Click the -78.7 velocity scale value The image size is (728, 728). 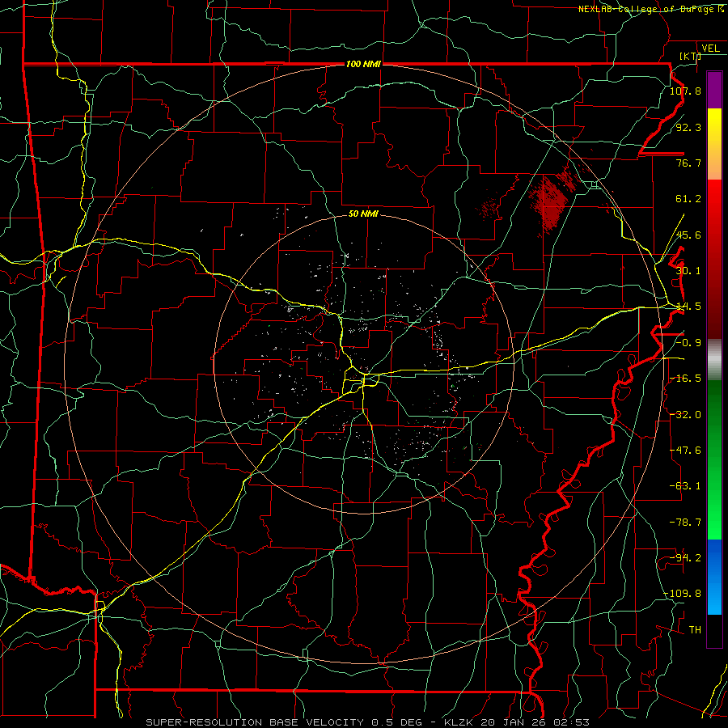pos(685,523)
